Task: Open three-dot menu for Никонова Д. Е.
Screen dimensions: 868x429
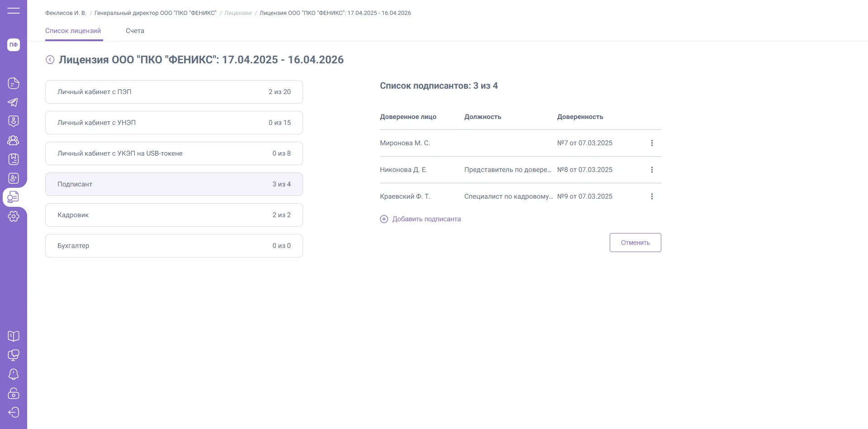Action: 652,170
